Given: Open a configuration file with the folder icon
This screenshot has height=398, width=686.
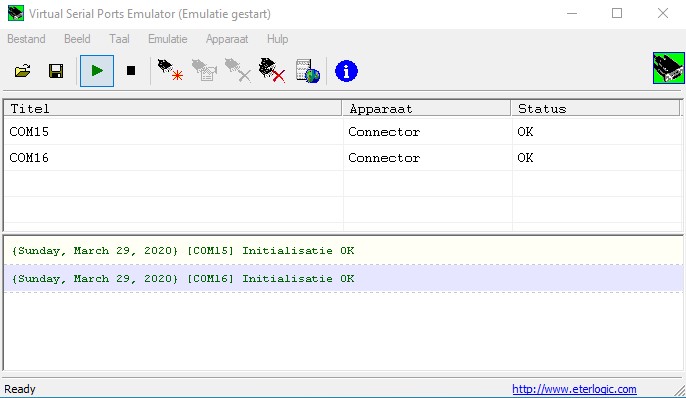Looking at the screenshot, I should (23, 71).
